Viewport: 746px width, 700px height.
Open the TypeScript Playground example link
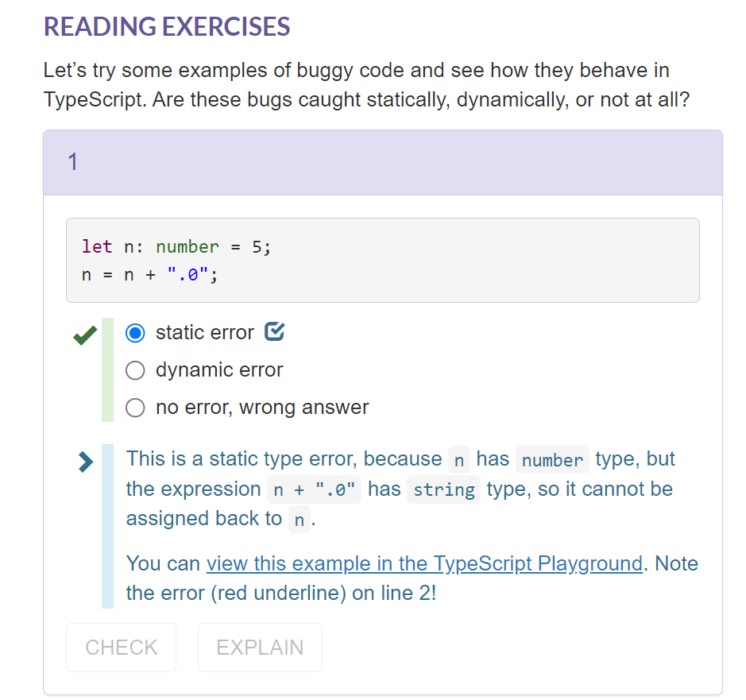[424, 564]
